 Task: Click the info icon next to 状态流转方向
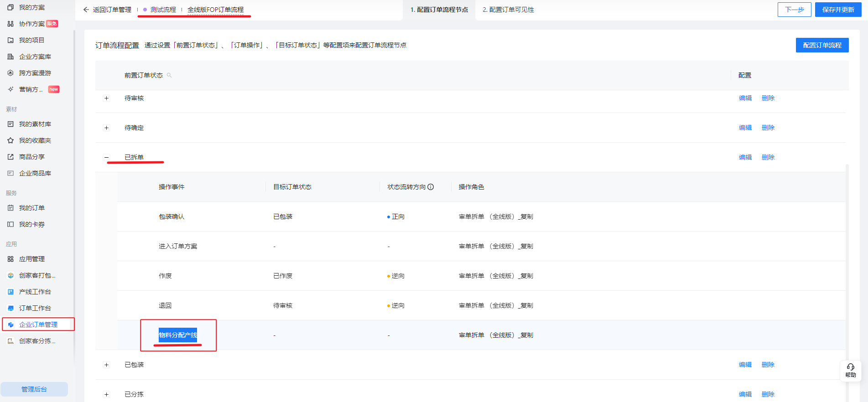(431, 187)
